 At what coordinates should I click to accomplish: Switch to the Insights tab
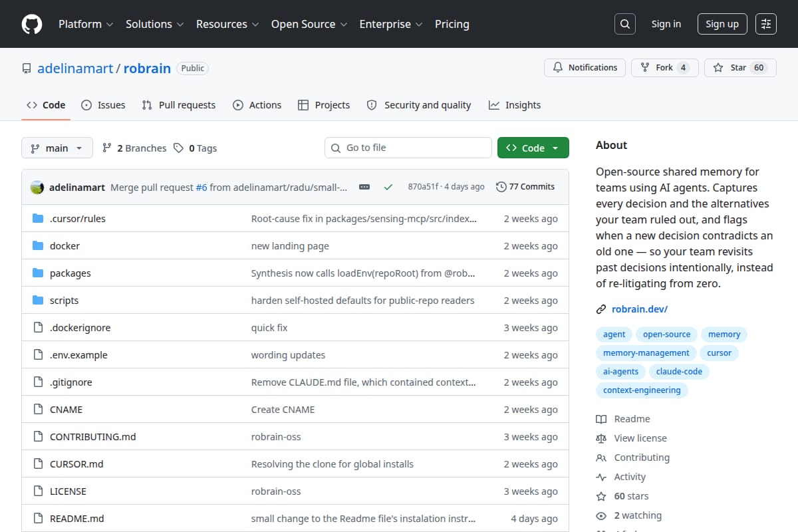tap(515, 105)
